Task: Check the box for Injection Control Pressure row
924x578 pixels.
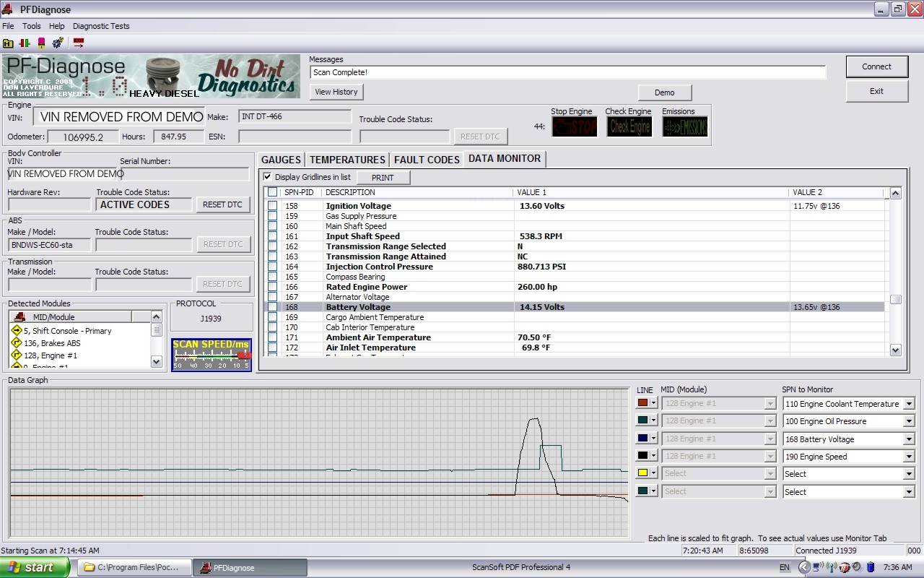Action: (273, 267)
